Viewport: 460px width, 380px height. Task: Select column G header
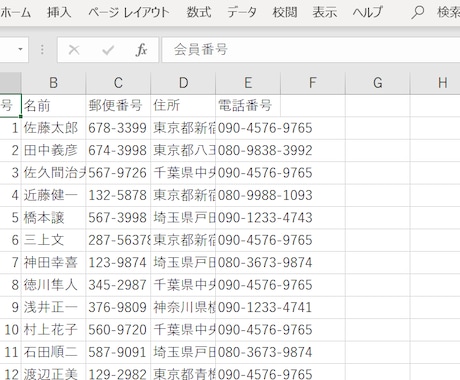pos(378,83)
